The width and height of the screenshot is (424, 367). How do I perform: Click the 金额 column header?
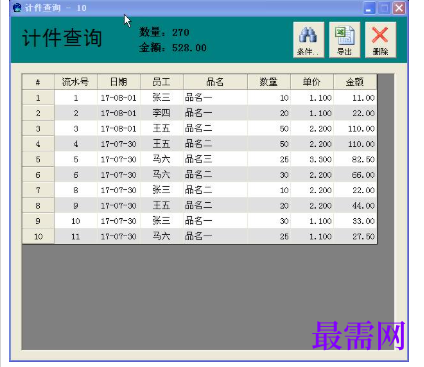point(355,82)
